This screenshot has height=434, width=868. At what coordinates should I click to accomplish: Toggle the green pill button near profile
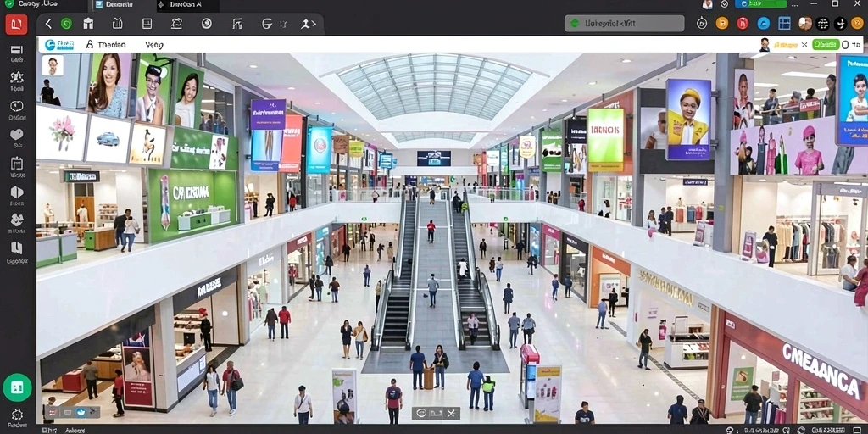pos(826,44)
